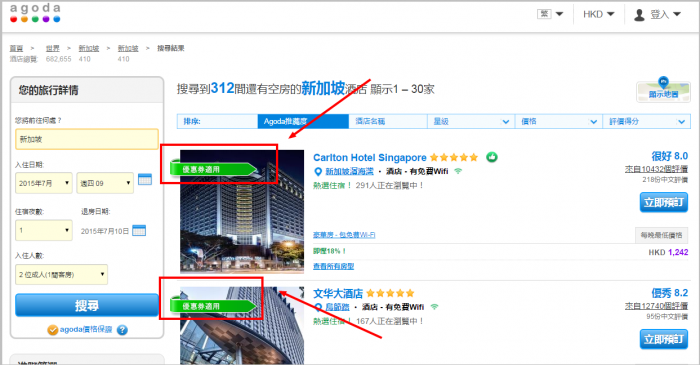The image size is (700, 365).
Task: Sort results by star rating 星級
Action: pyautogui.click(x=471, y=121)
